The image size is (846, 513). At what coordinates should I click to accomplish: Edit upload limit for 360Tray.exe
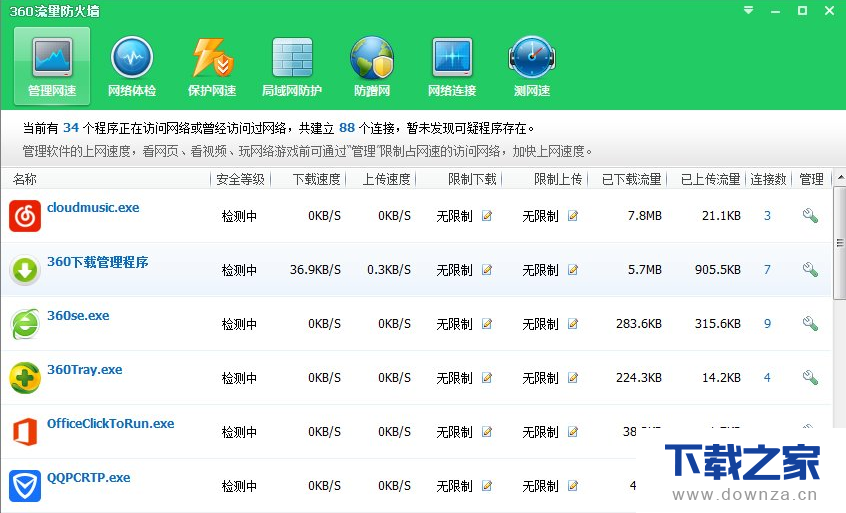coord(573,378)
